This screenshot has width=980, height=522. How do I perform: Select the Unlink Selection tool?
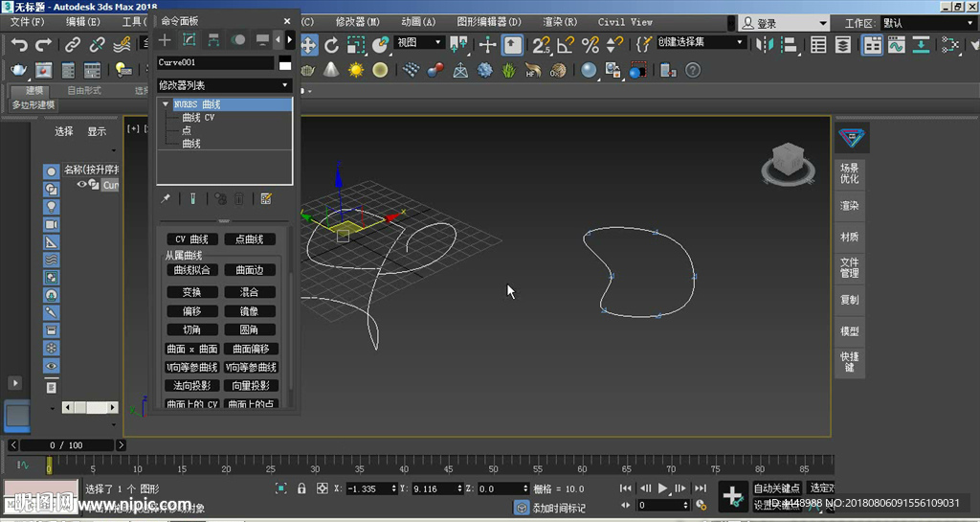pos(97,45)
